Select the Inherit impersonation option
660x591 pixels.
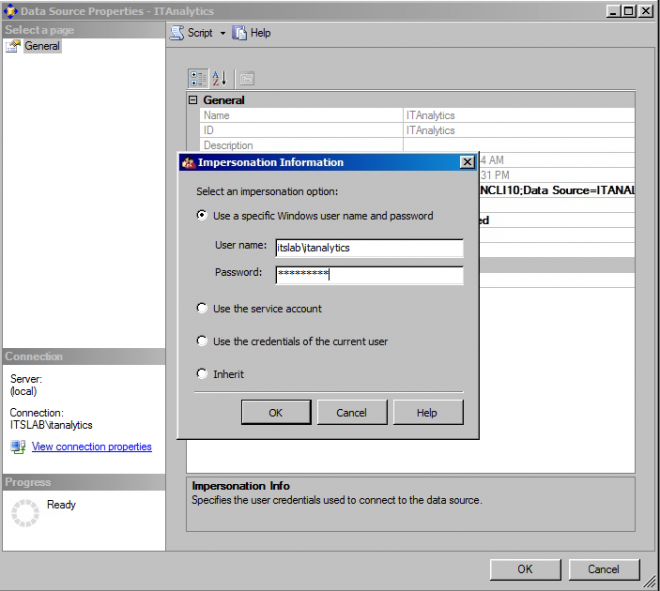click(202, 373)
